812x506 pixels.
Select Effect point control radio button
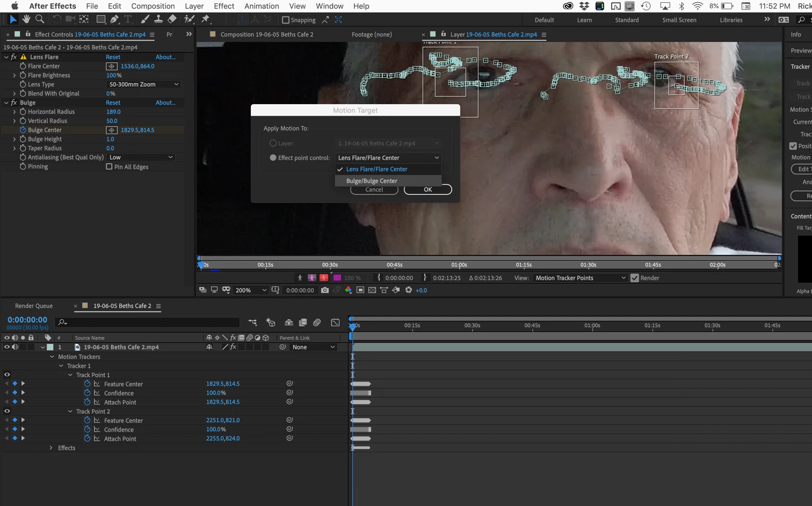(273, 158)
